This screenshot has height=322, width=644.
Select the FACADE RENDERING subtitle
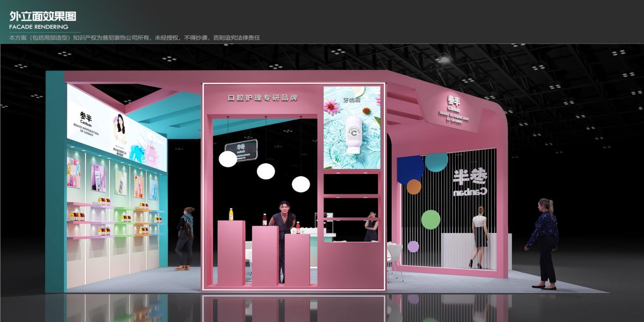pyautogui.click(x=39, y=26)
